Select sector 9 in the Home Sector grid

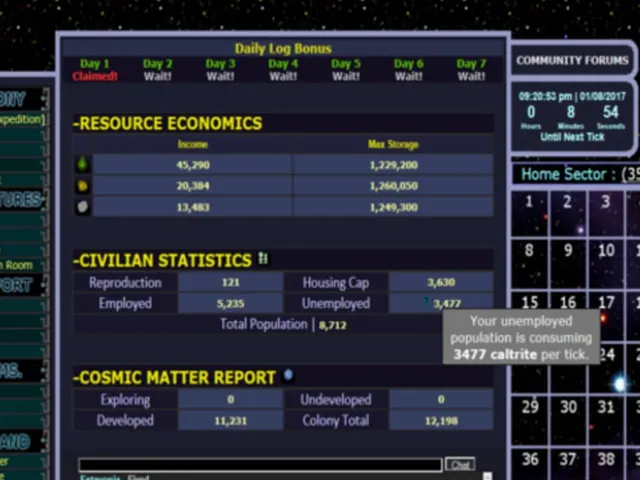[568, 263]
